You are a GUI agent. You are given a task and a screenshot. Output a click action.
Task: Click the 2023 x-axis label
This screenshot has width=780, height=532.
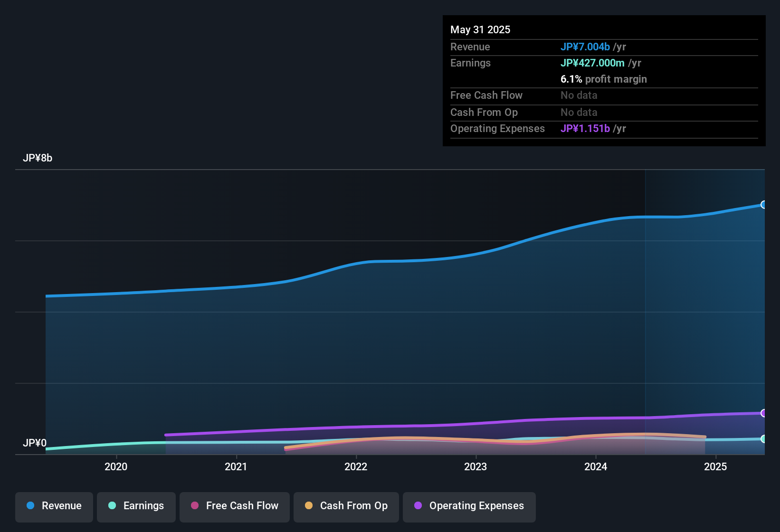pyautogui.click(x=476, y=466)
